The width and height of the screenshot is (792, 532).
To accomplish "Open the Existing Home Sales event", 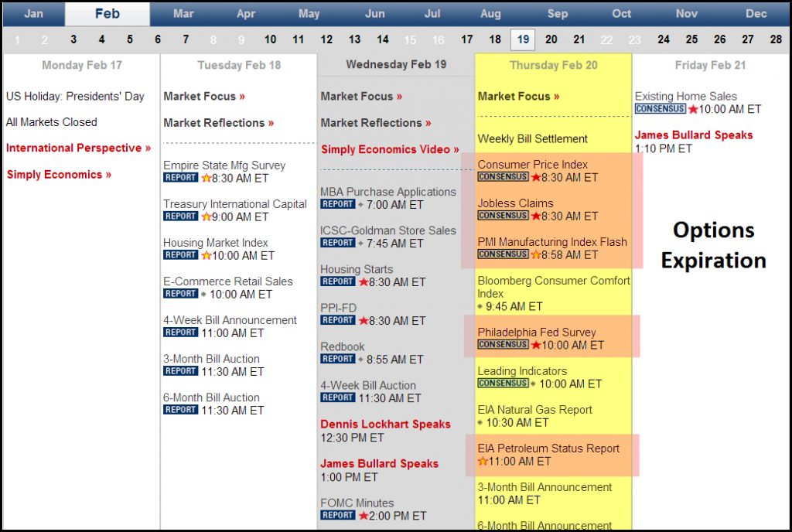I will [x=686, y=97].
